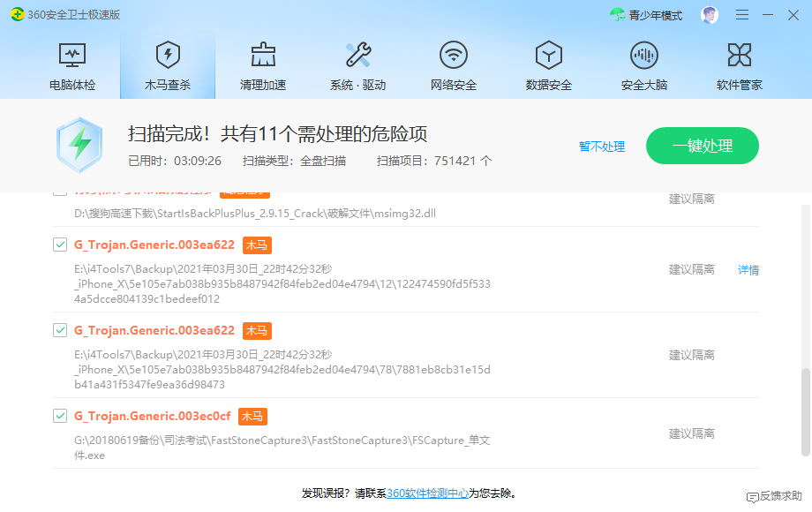Click the 360 logo in the title bar
The width and height of the screenshot is (812, 512).
(x=17, y=14)
